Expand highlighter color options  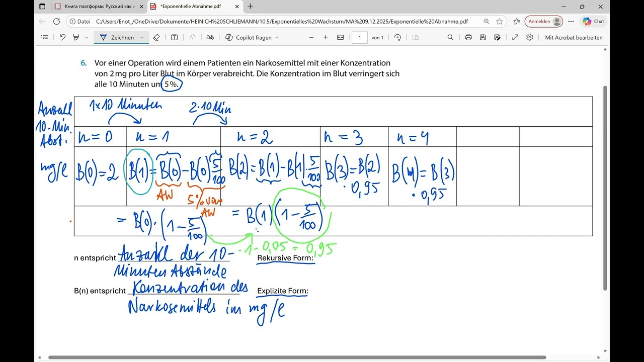87,38
